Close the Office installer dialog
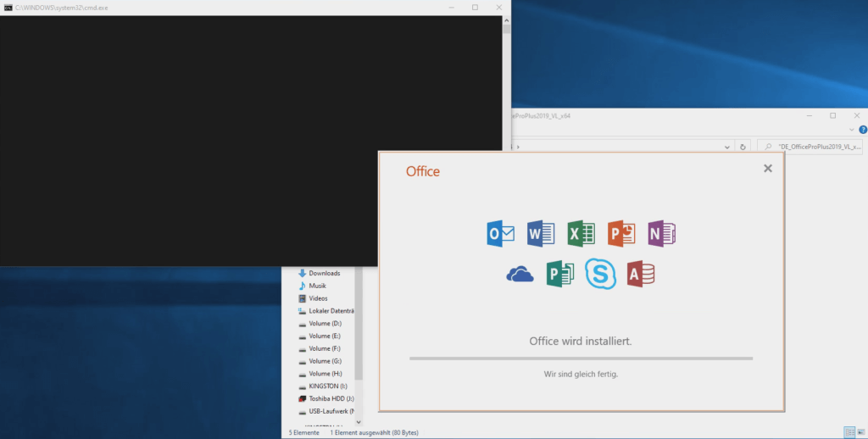Viewport: 868px width, 439px height. (767, 169)
